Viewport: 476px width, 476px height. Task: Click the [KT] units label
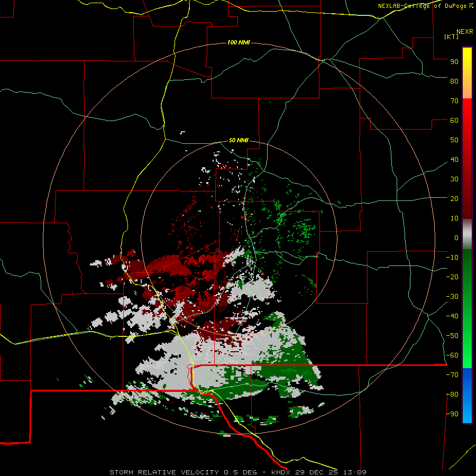point(452,36)
